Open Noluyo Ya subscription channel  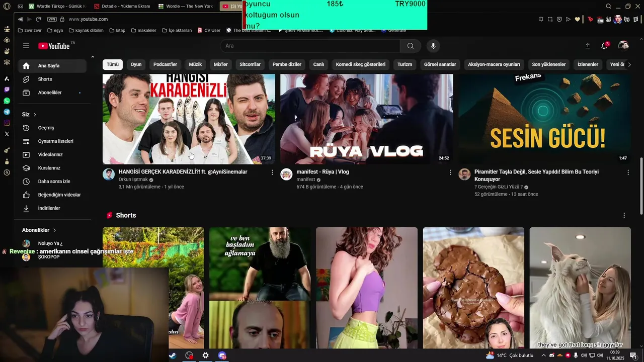(50, 243)
